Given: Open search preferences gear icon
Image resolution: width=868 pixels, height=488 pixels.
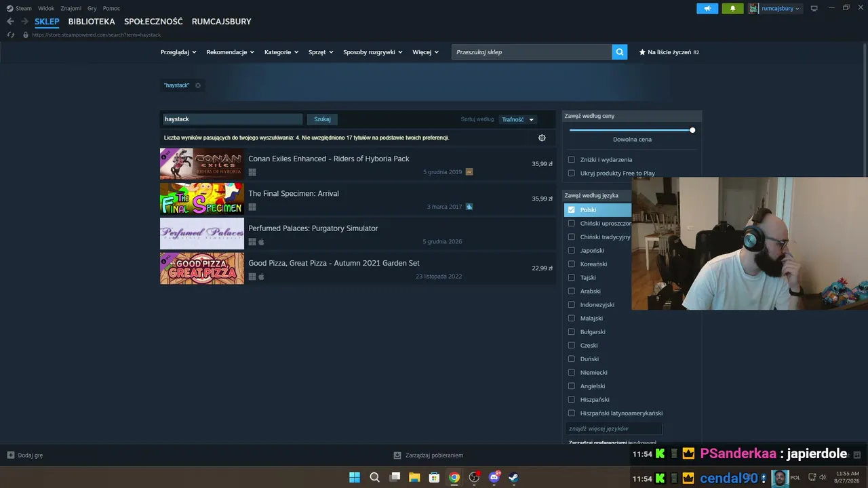Looking at the screenshot, I should pyautogui.click(x=542, y=138).
